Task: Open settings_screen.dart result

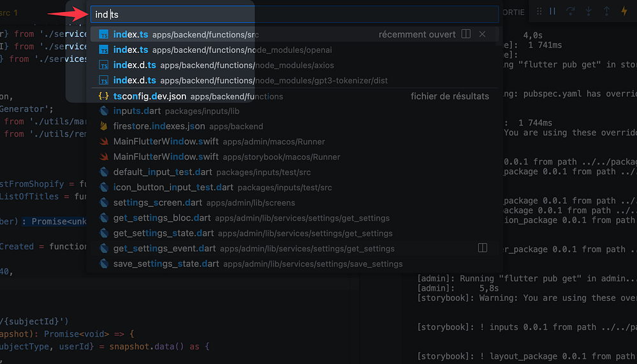Action: (x=197, y=203)
